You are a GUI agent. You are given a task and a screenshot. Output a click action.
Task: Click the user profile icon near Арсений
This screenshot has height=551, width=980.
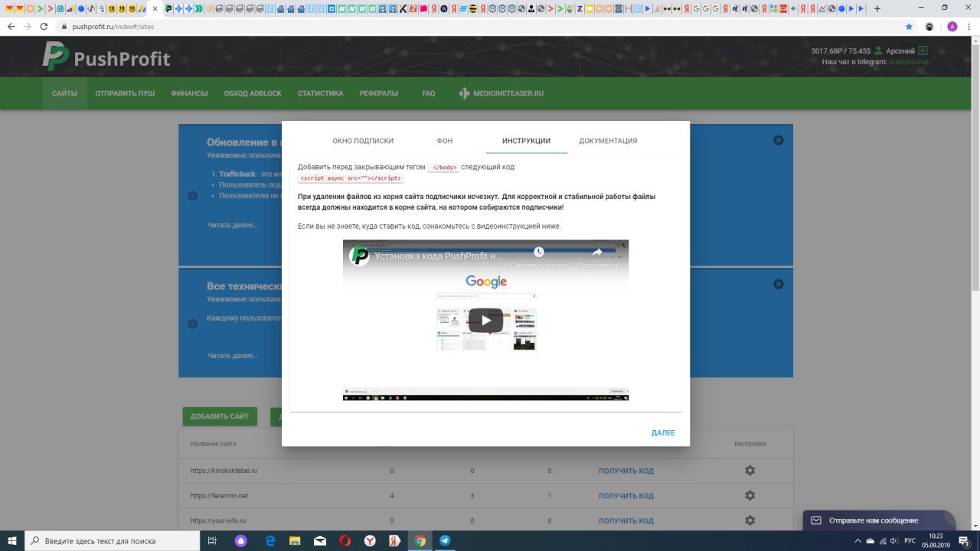(878, 51)
